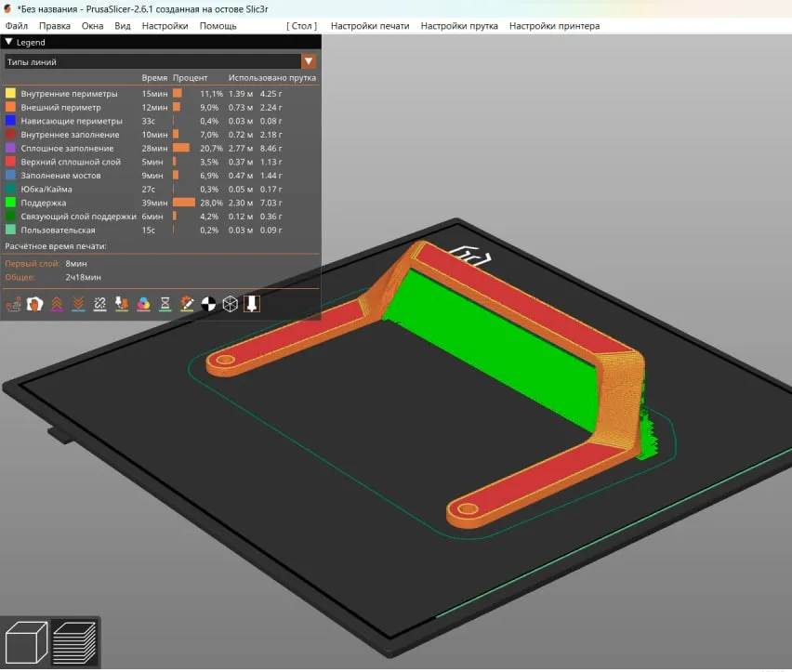Toggle custom G-code visibility icon
This screenshot has width=792, height=672.
[187, 304]
